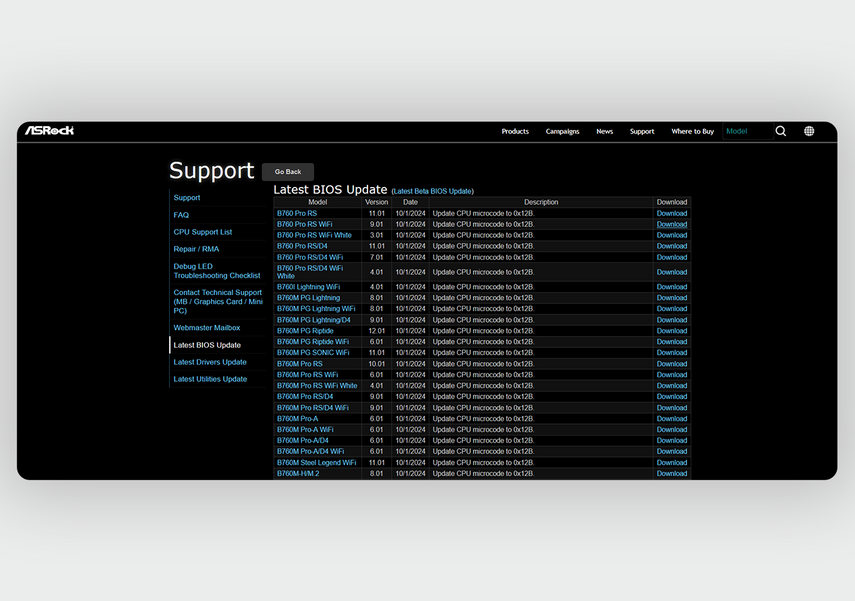855x601 pixels.
Task: Focus the Model search field
Action: [x=748, y=131]
